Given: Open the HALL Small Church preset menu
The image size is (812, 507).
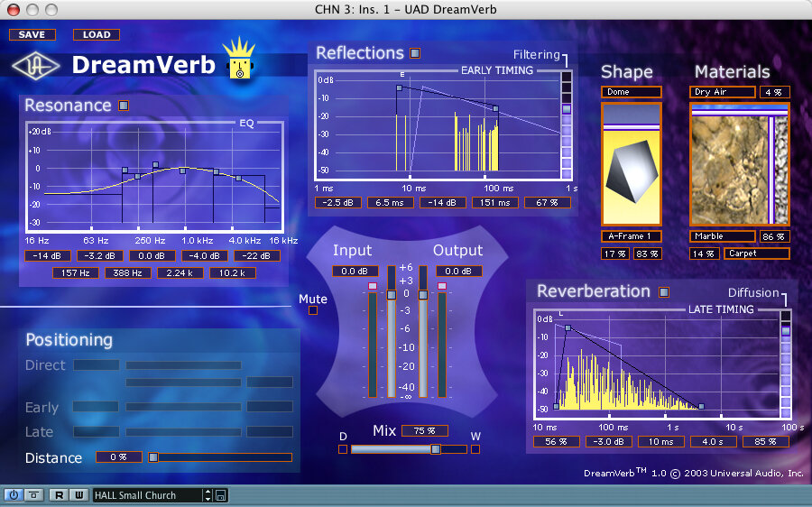Looking at the screenshot, I should pyautogui.click(x=148, y=495).
